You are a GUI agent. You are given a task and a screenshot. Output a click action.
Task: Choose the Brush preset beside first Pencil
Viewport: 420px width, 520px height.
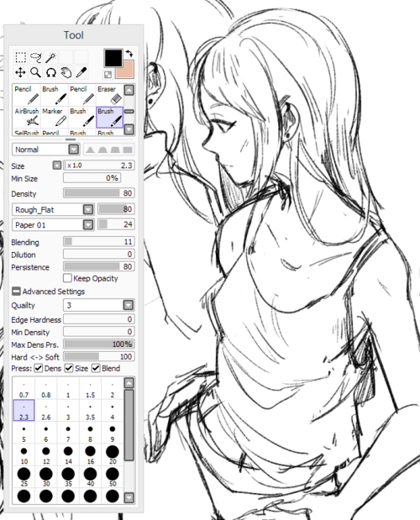(x=55, y=95)
